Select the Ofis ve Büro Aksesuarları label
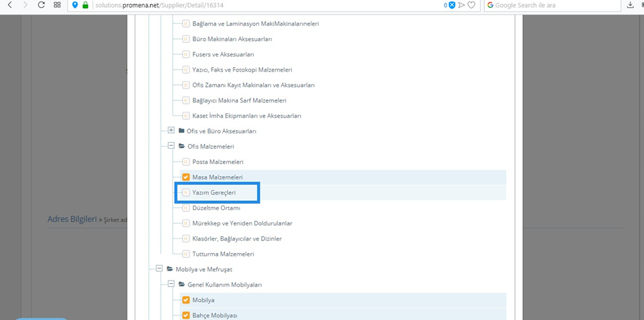Viewport: 644px width, 320px height. [x=222, y=131]
